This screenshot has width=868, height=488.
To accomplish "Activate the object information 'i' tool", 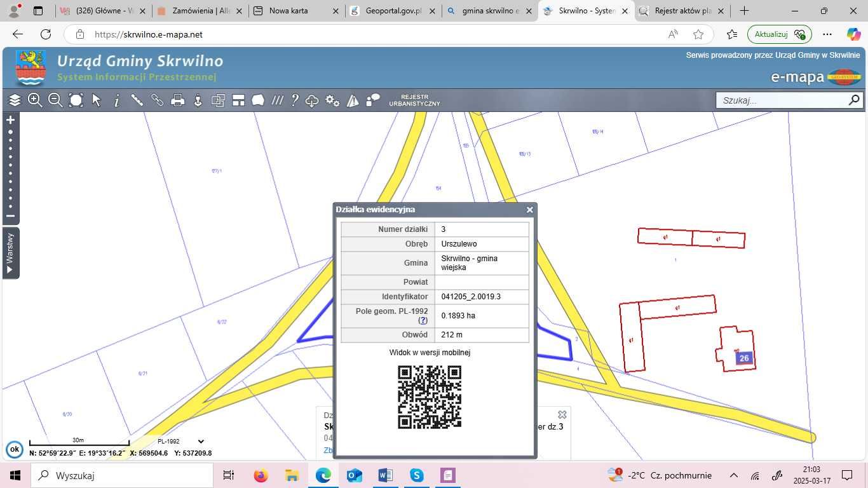I will (117, 100).
